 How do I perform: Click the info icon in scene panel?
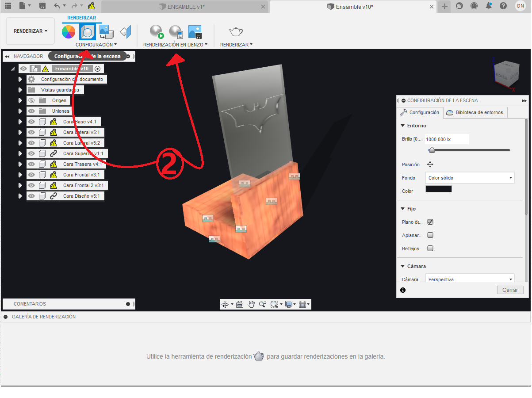click(403, 290)
